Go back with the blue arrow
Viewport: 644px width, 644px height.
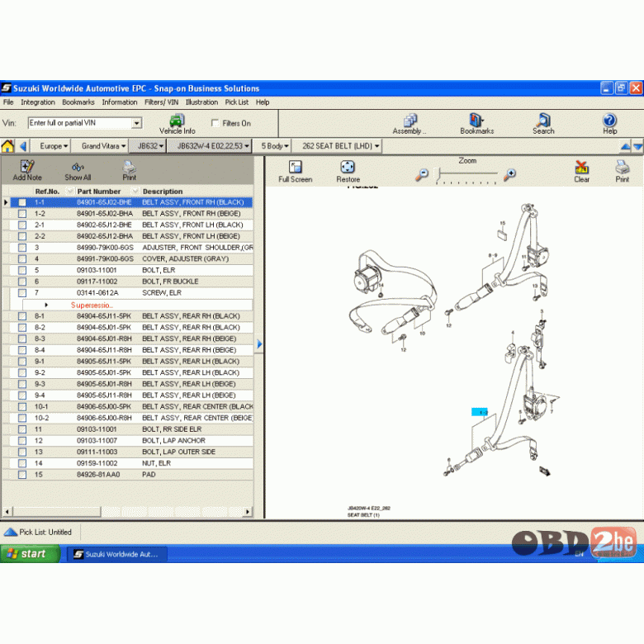point(23,146)
